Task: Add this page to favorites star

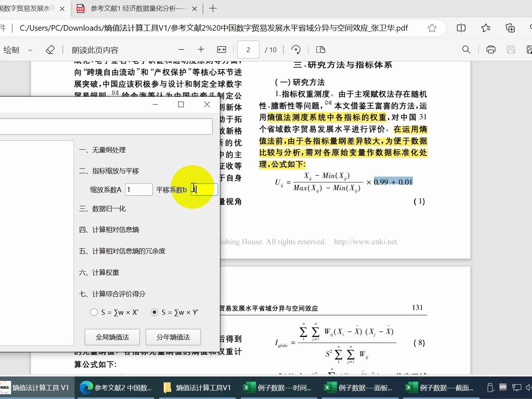Action: (x=432, y=28)
